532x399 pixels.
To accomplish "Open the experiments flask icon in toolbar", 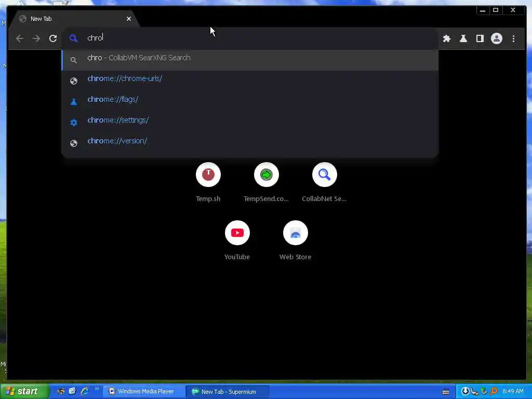I will click(463, 38).
